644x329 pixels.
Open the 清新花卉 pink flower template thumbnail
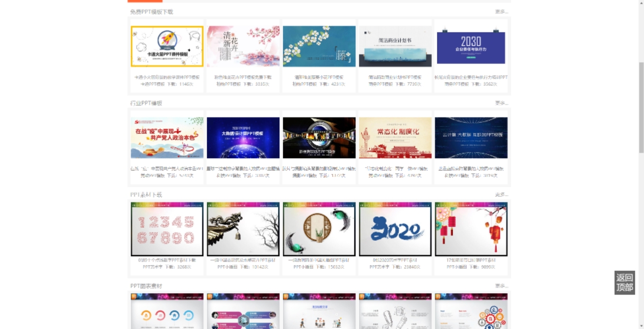click(x=243, y=46)
